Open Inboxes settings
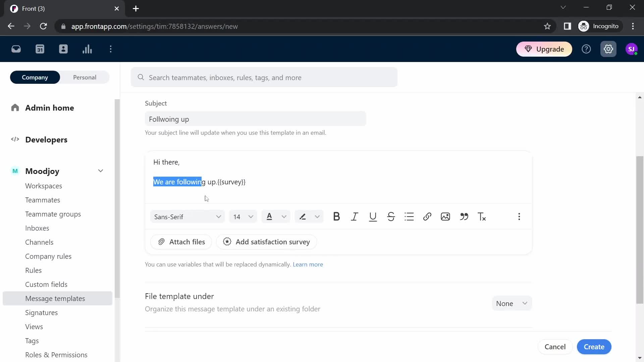This screenshot has height=362, width=644. pyautogui.click(x=37, y=228)
